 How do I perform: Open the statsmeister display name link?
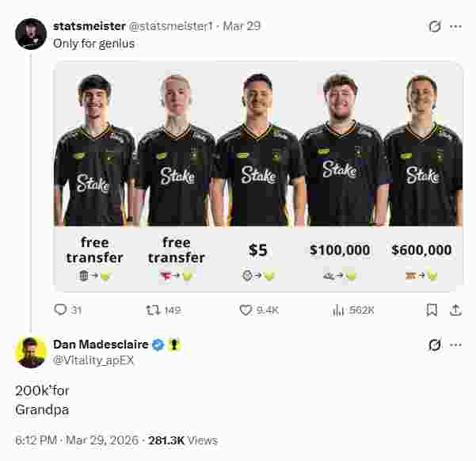[x=89, y=26]
